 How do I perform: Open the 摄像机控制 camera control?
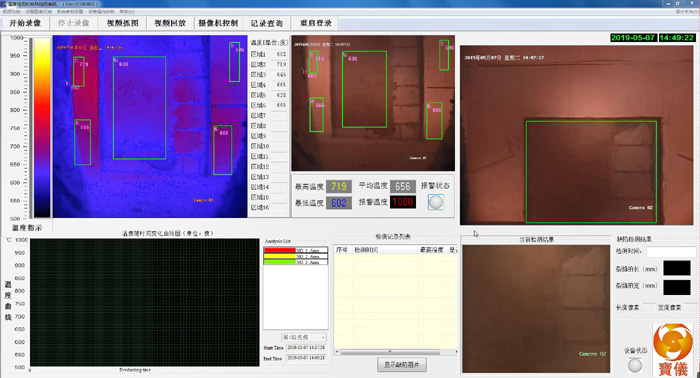click(x=218, y=23)
